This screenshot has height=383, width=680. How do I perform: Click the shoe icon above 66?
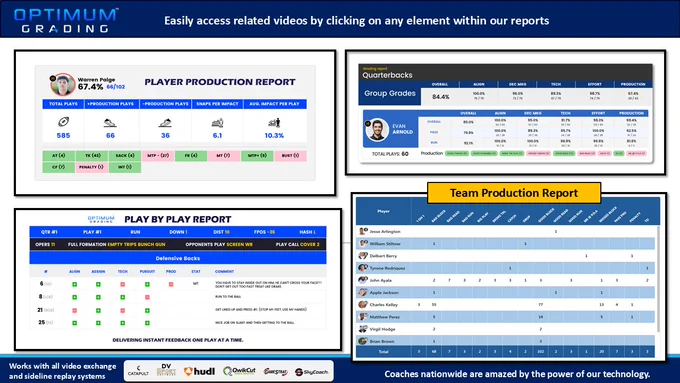pos(110,123)
